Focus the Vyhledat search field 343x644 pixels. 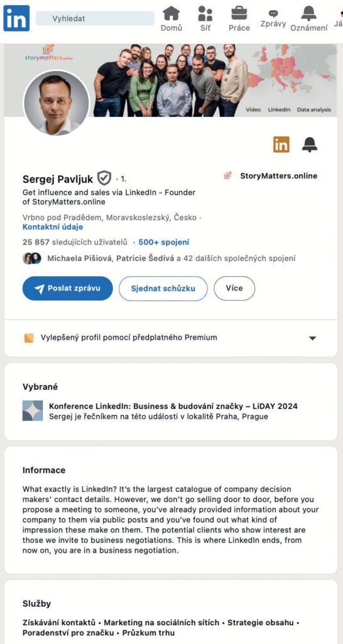click(95, 18)
